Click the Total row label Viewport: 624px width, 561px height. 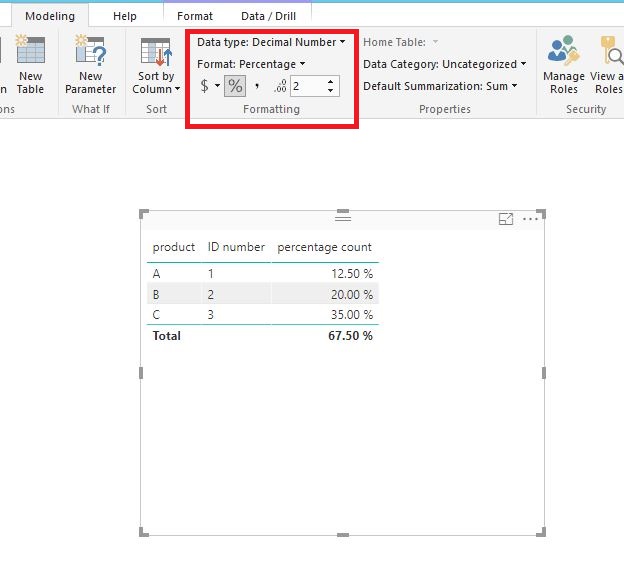tap(167, 336)
